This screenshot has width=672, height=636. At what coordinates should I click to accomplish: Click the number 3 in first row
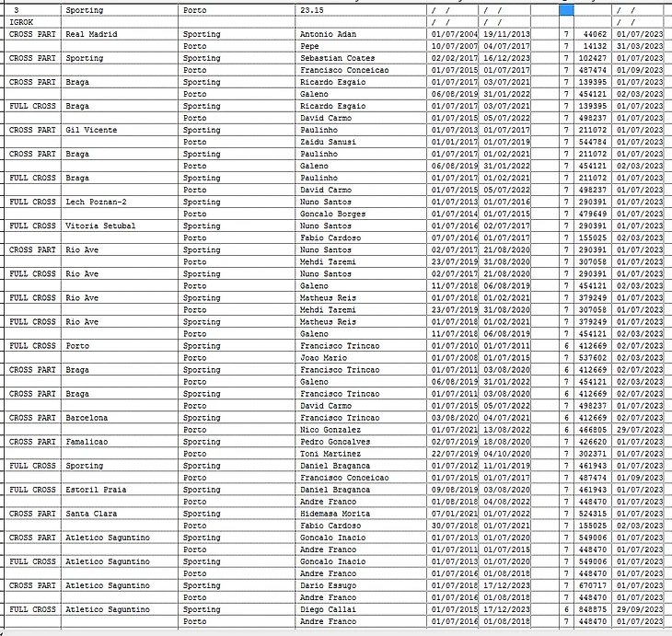pyautogui.click(x=17, y=10)
